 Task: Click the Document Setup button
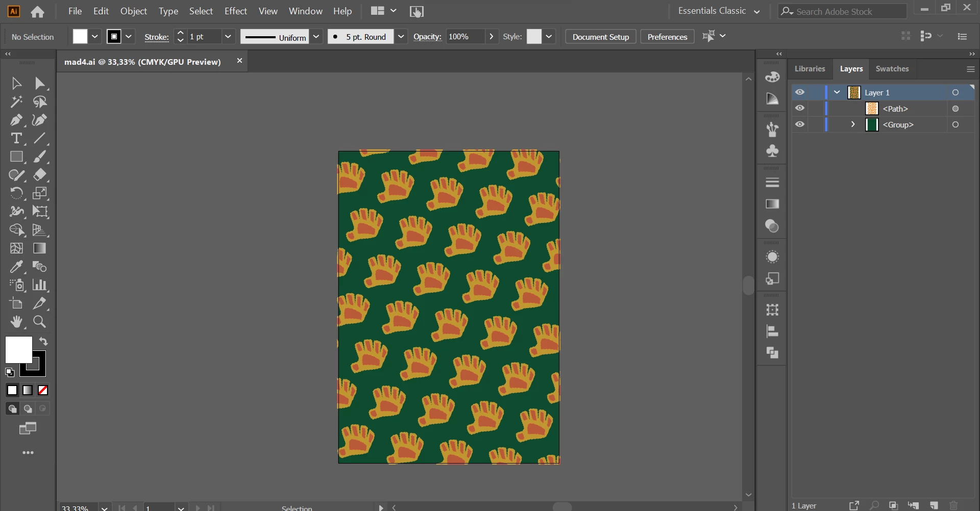(601, 37)
